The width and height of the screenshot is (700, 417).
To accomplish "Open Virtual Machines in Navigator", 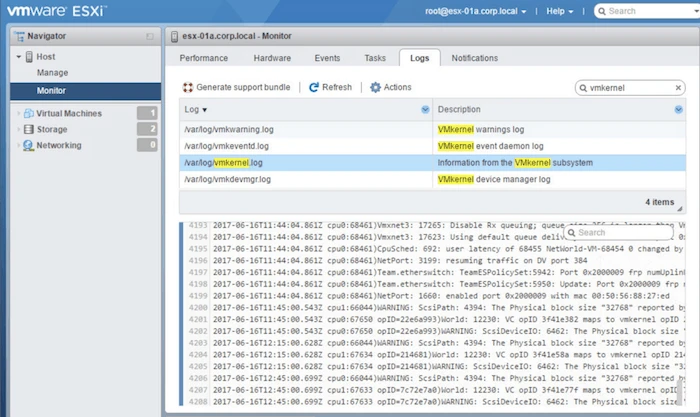I will tap(69, 113).
